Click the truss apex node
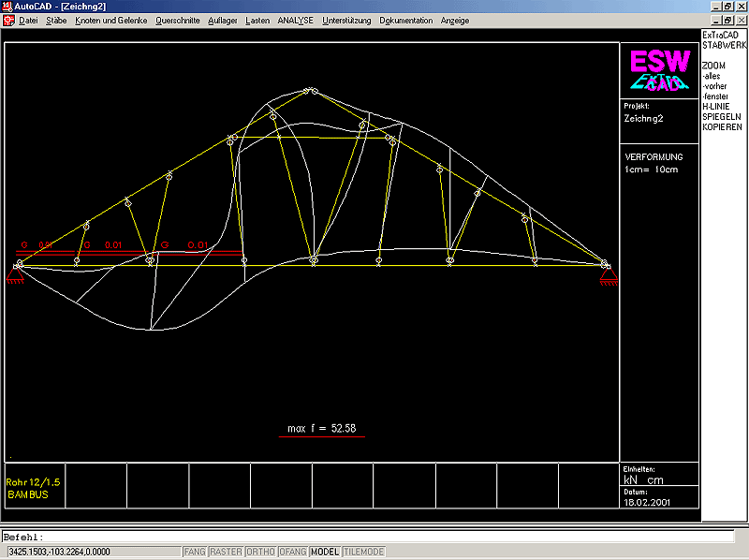Viewport: 749px width, 560px height. point(312,90)
